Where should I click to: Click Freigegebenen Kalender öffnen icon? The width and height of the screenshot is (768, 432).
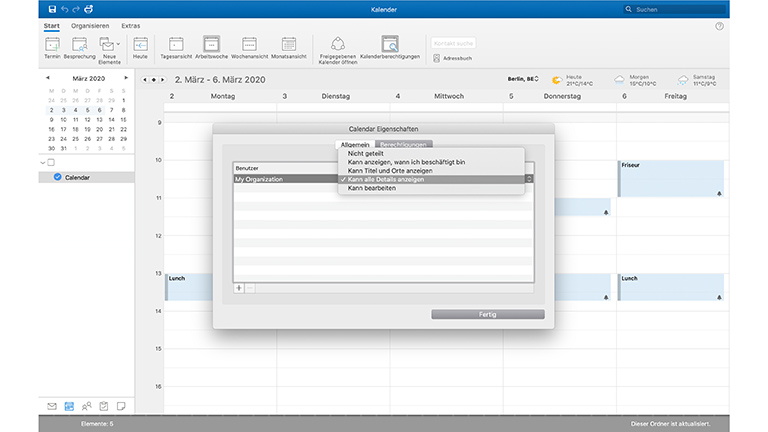(x=334, y=44)
